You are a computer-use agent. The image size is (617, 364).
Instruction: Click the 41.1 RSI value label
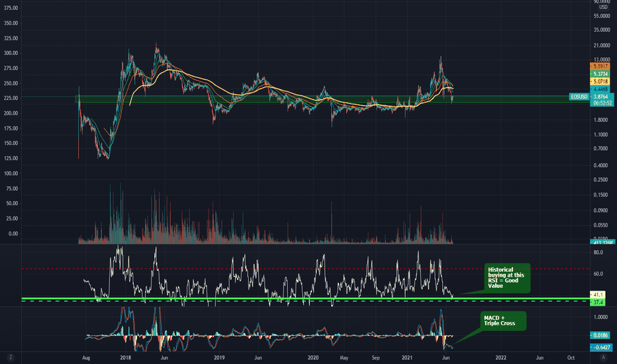[x=598, y=295]
